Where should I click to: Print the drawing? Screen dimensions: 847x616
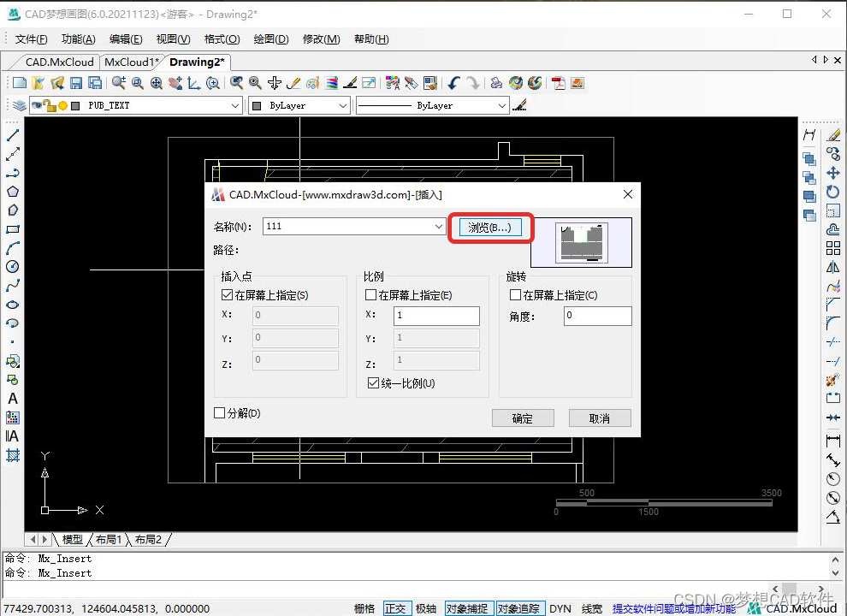[x=496, y=83]
